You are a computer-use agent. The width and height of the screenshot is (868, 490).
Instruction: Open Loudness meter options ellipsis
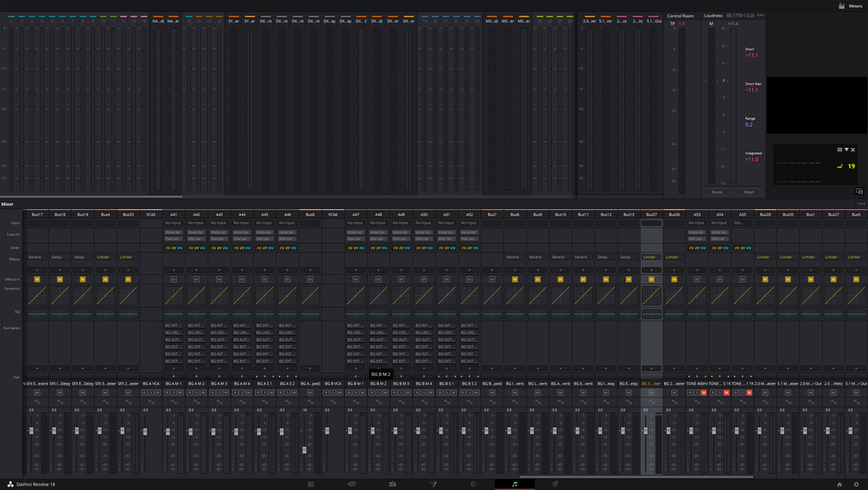[x=761, y=16]
